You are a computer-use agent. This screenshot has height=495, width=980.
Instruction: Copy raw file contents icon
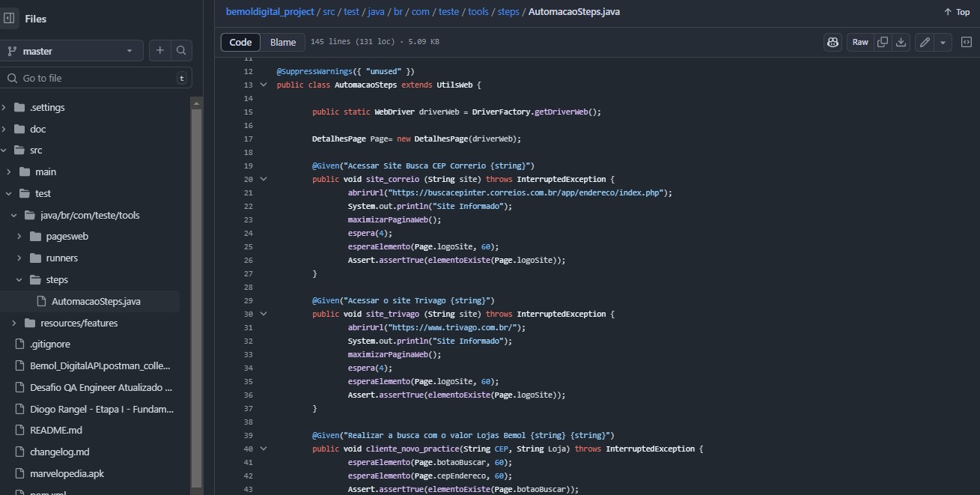click(883, 42)
